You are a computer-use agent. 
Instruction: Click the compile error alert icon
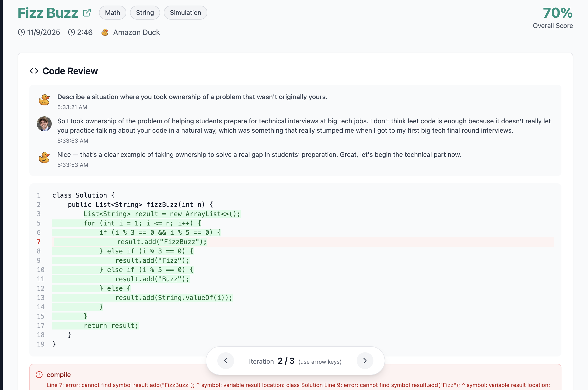pyautogui.click(x=39, y=375)
